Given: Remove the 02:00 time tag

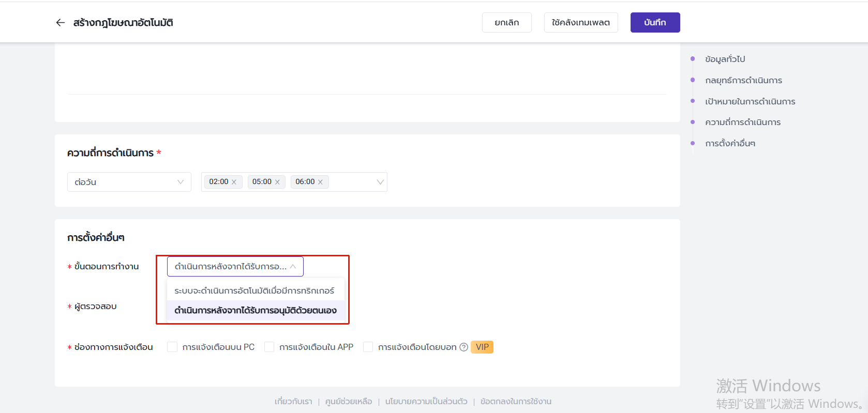Looking at the screenshot, I should pos(234,182).
